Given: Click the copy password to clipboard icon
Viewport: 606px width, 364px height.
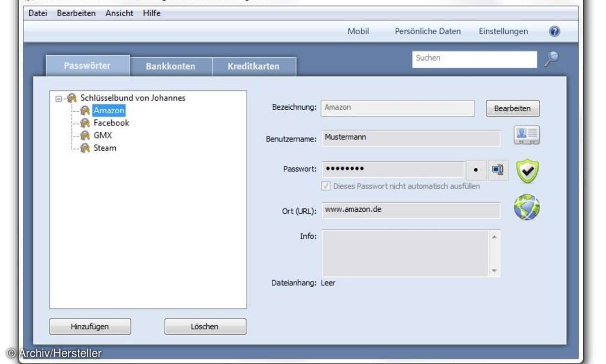Looking at the screenshot, I should (x=498, y=170).
